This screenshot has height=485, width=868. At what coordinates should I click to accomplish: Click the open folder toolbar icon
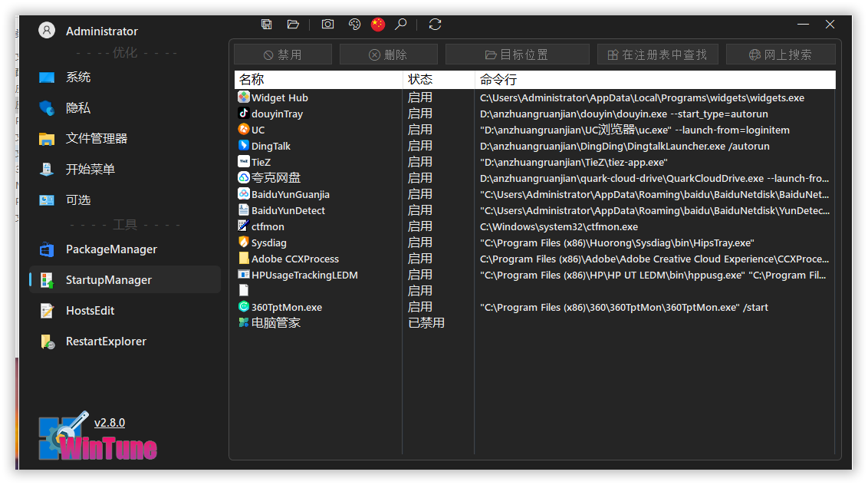[293, 25]
